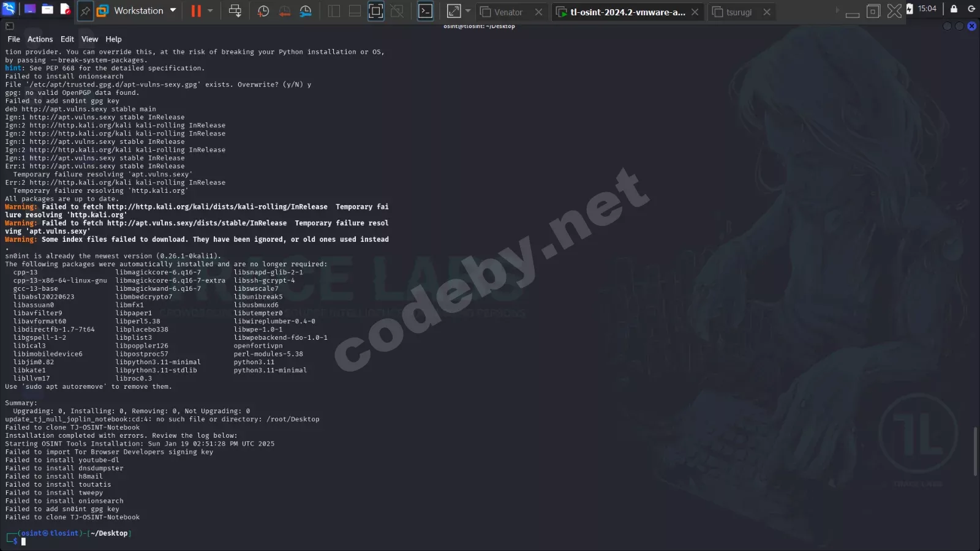Enter full screen mode

click(x=376, y=10)
